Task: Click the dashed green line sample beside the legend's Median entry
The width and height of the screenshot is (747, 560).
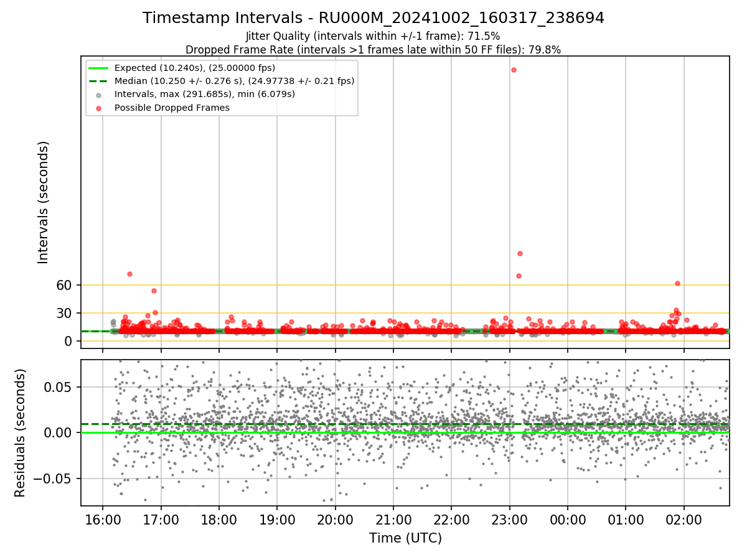Action: tap(99, 81)
